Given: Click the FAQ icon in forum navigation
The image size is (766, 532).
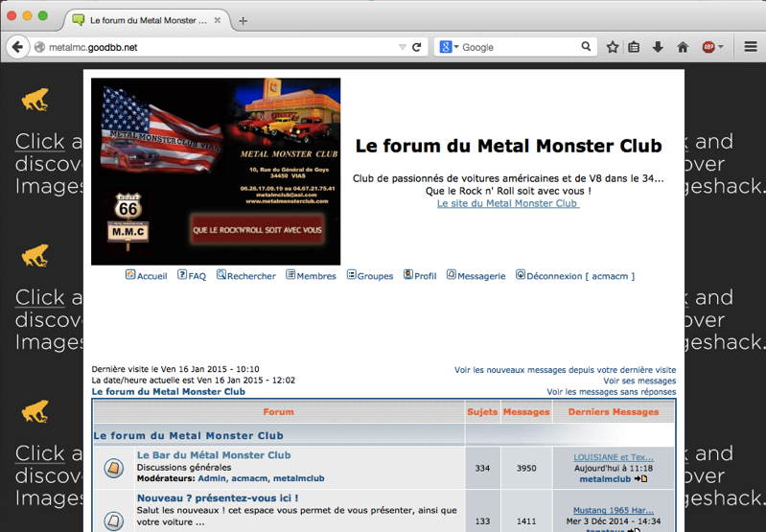Looking at the screenshot, I should (x=182, y=274).
